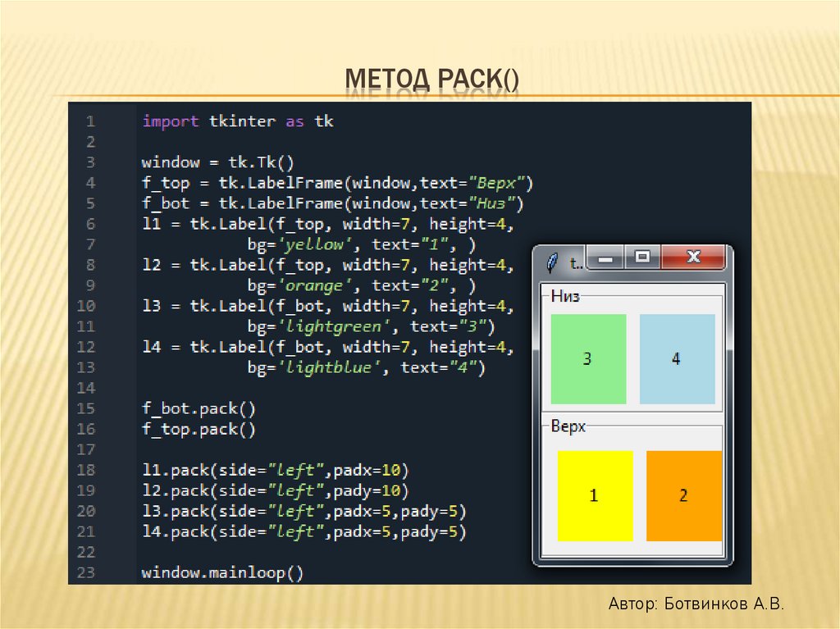The image size is (840, 629).
Task: Click the author credit 'Автор: Ботвинков А.В.'
Action: pos(696,604)
